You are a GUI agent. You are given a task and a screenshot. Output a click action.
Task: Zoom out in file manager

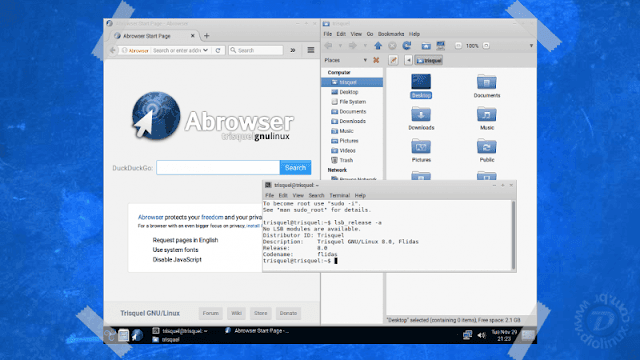458,46
